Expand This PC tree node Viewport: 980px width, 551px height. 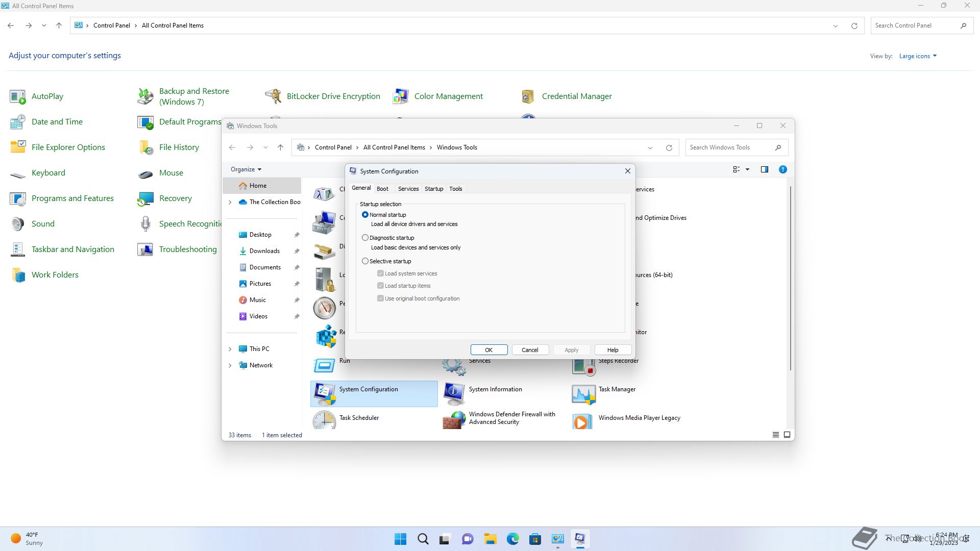pyautogui.click(x=230, y=349)
